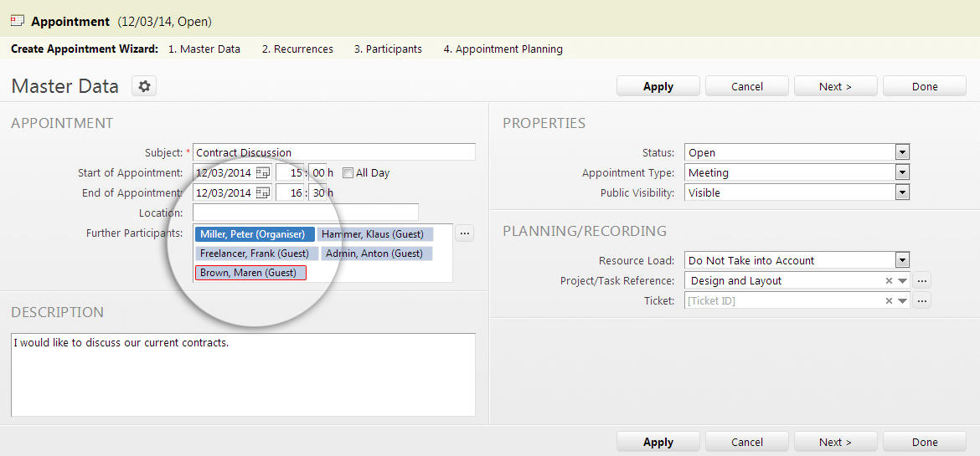980x456 pixels.
Task: Expand the Status dropdown
Action: point(902,152)
